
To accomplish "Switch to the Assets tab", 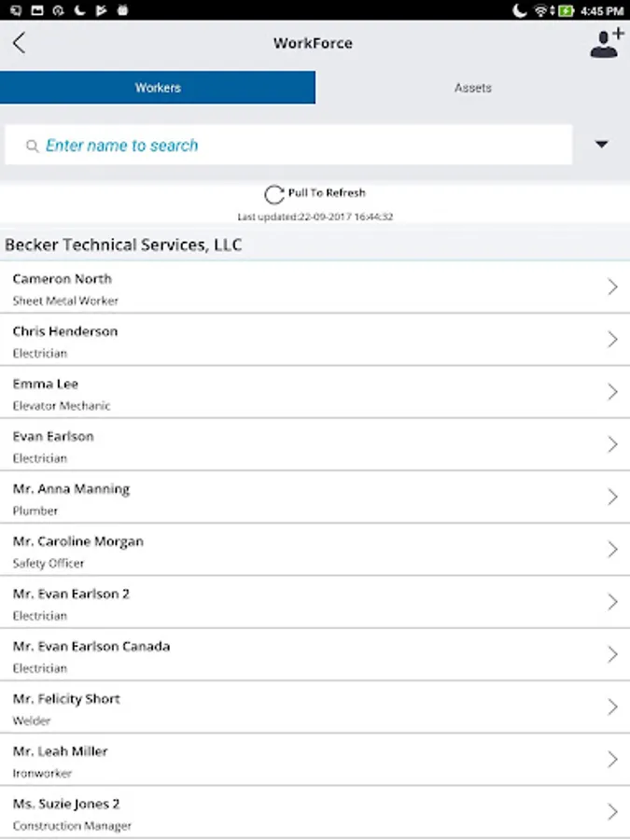I will pos(472,88).
